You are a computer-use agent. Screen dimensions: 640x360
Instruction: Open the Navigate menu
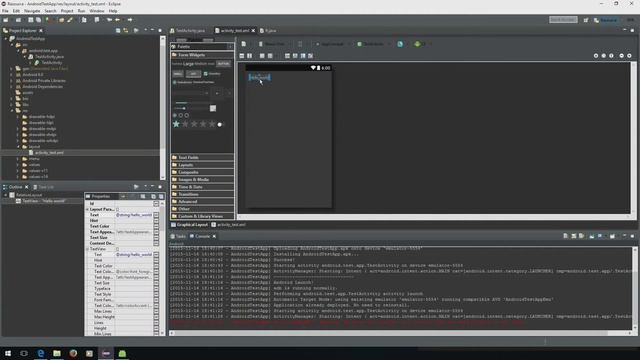(x=32, y=11)
